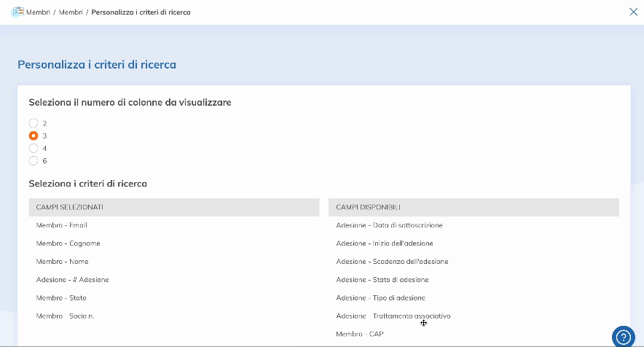Close the search criteria panel
This screenshot has width=644, height=347.
(632, 12)
